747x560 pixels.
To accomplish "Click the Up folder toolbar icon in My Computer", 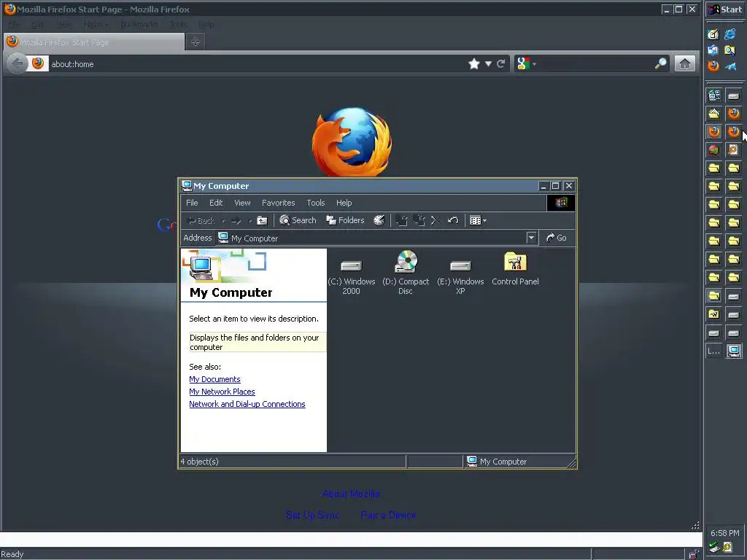I will [x=262, y=220].
